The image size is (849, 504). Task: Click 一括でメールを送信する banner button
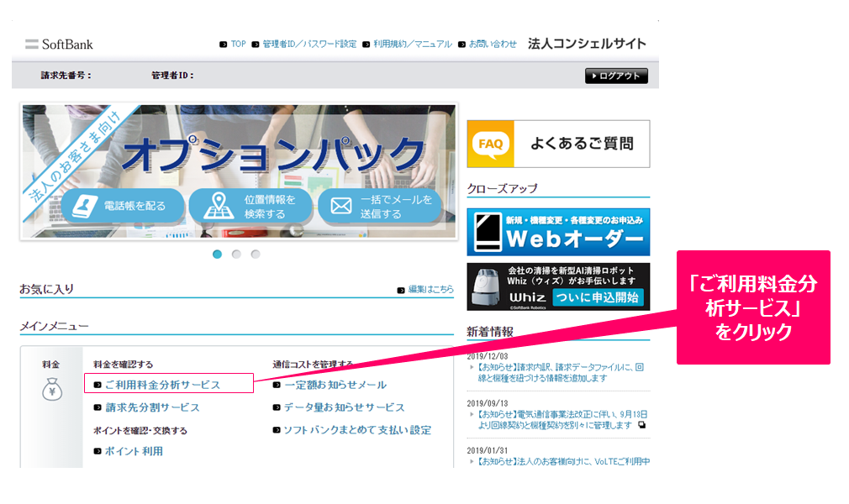coord(379,206)
